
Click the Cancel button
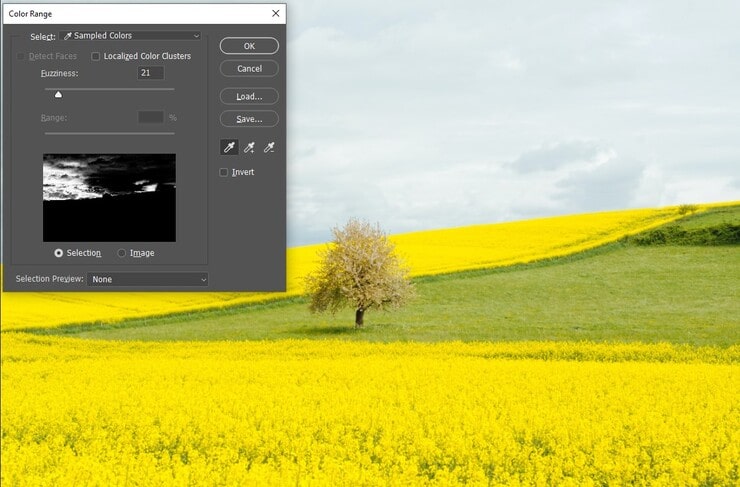(x=249, y=68)
